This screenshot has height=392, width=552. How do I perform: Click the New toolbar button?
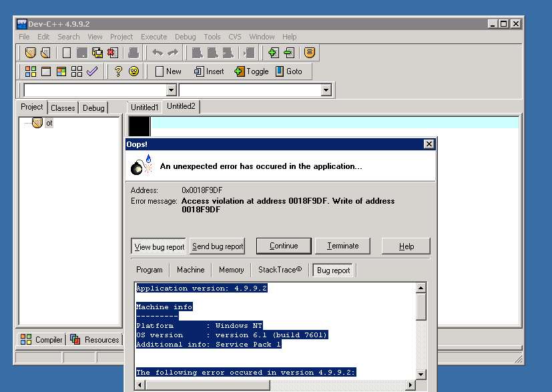click(168, 71)
